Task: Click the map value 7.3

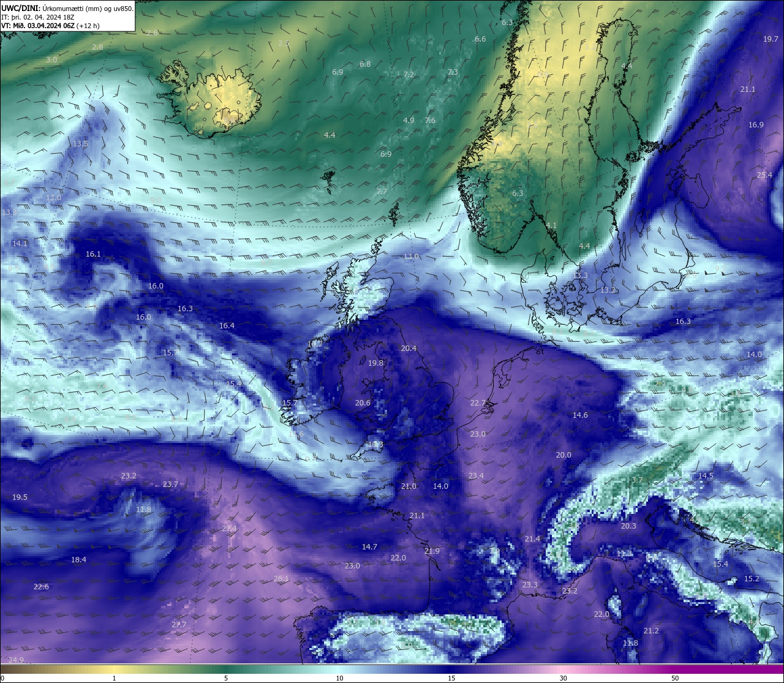Action: (453, 72)
